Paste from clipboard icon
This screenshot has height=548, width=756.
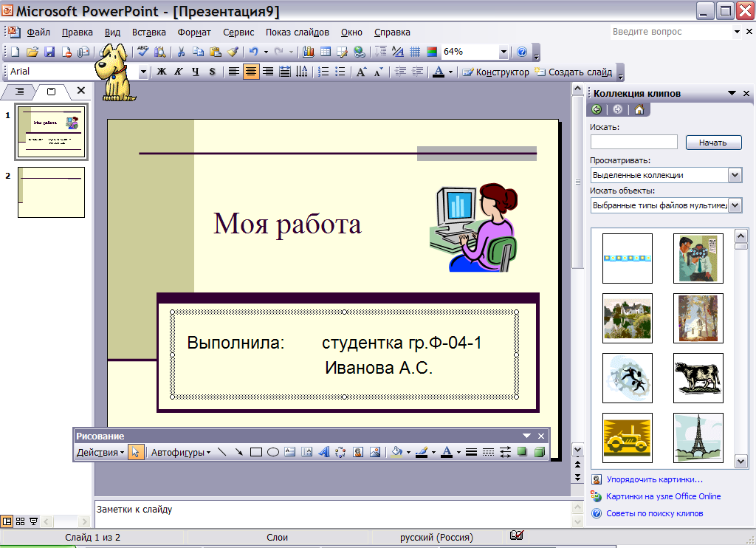click(x=215, y=52)
